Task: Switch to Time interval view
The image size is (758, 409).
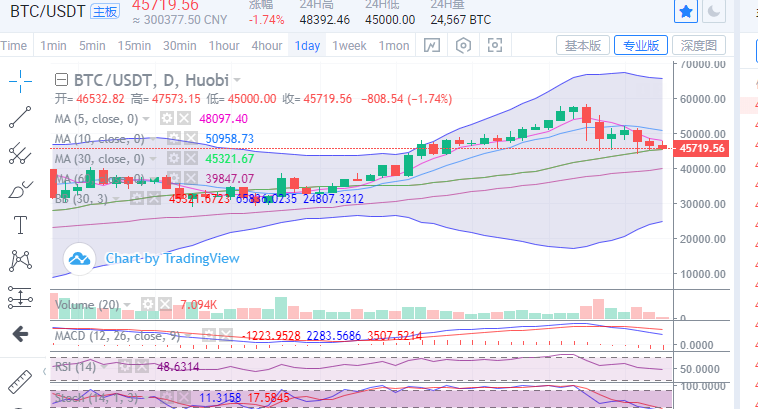Action: (14, 45)
